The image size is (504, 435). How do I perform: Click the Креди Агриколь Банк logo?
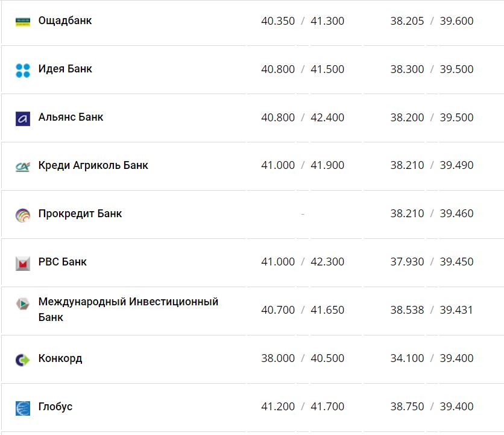[x=23, y=166]
